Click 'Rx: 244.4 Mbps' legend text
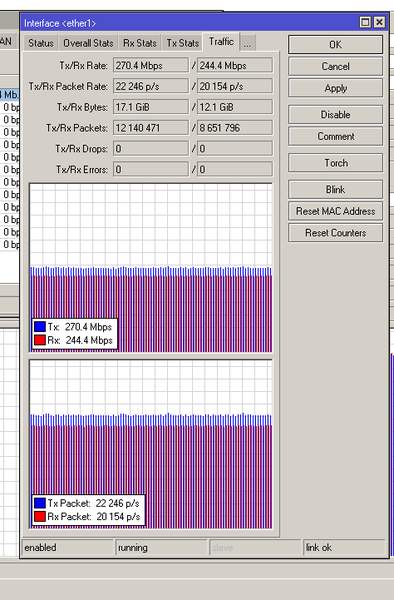Viewport: 394px width, 600px height. click(x=80, y=340)
